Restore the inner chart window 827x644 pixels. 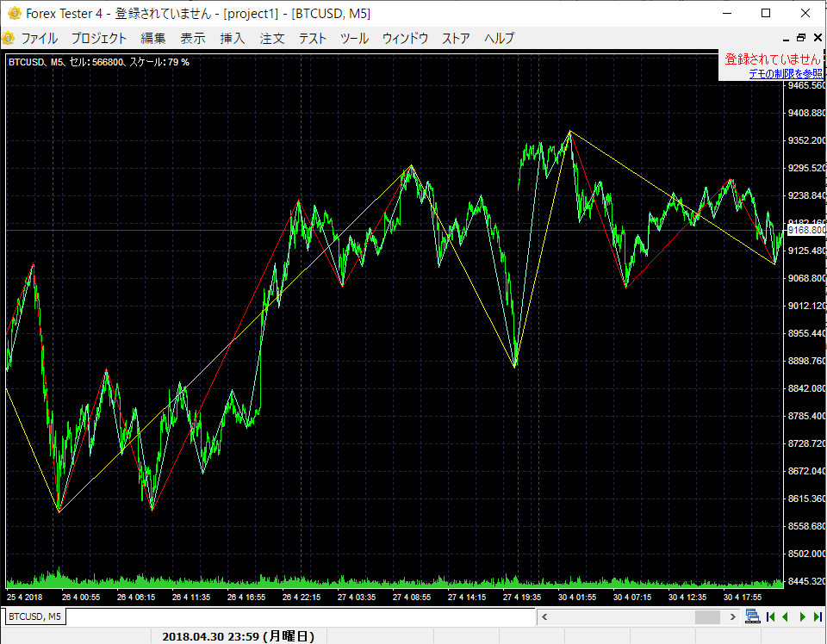[801, 38]
